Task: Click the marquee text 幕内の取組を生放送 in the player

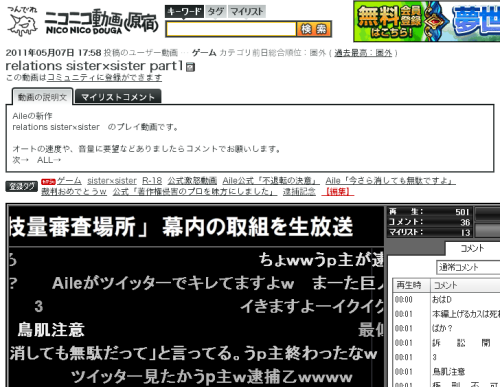Action: pos(258,227)
